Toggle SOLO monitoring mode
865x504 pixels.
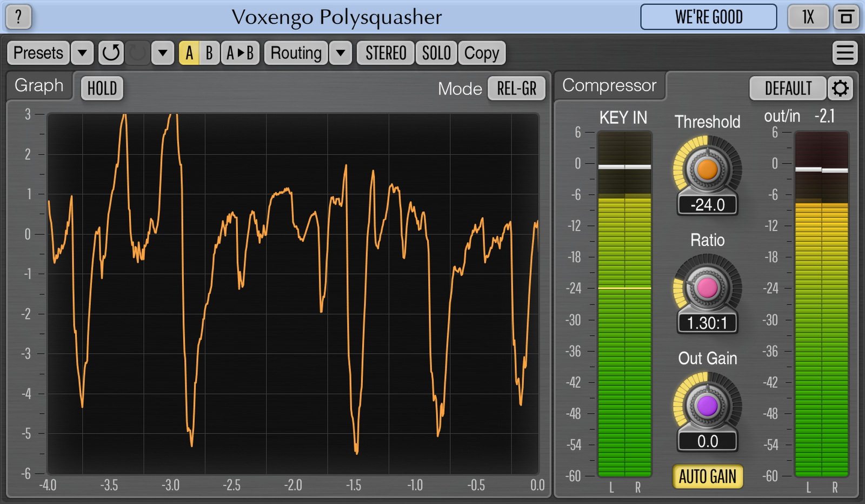point(436,52)
